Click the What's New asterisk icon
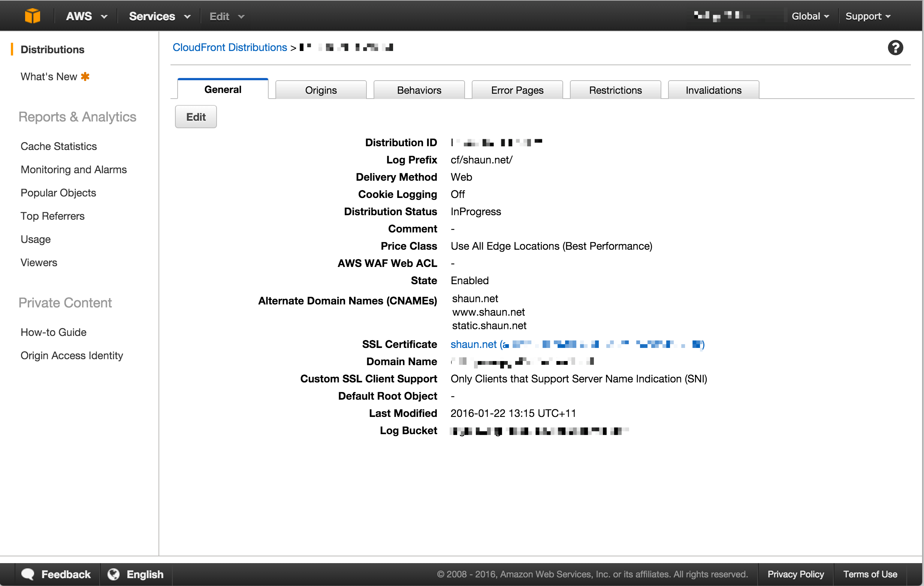Screen dimensions: 924x586 (x=85, y=76)
